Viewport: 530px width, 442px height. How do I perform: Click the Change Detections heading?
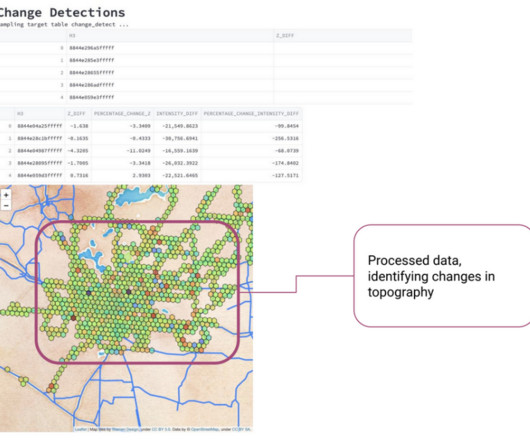(62, 13)
